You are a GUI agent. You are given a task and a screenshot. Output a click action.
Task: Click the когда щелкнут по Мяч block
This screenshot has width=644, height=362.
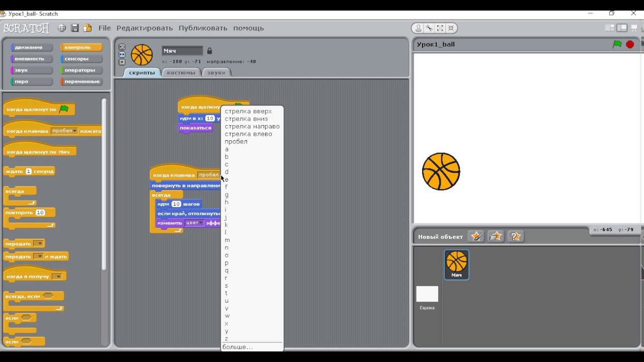pos(40,150)
